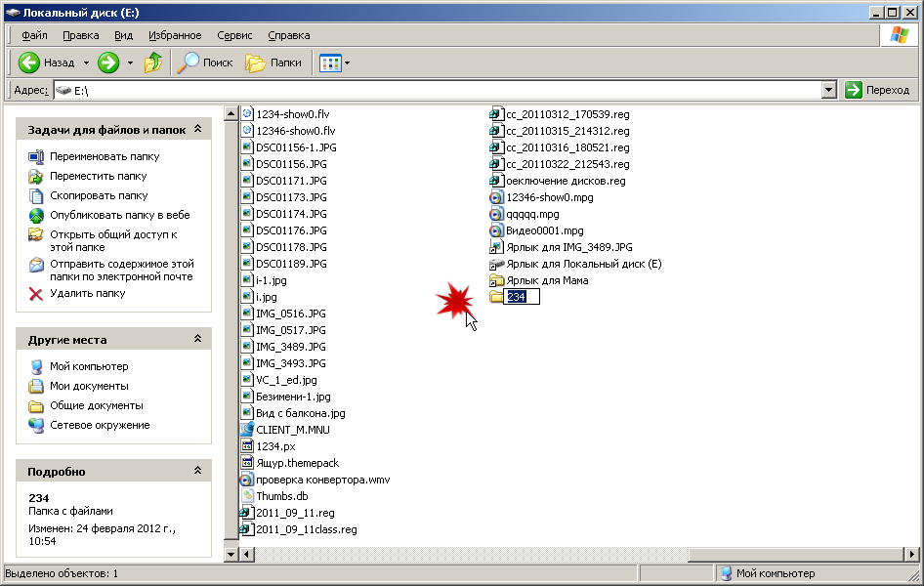
Task: Click the shortcut icon Ярлык для IMG_3489.JPG
Action: click(497, 247)
